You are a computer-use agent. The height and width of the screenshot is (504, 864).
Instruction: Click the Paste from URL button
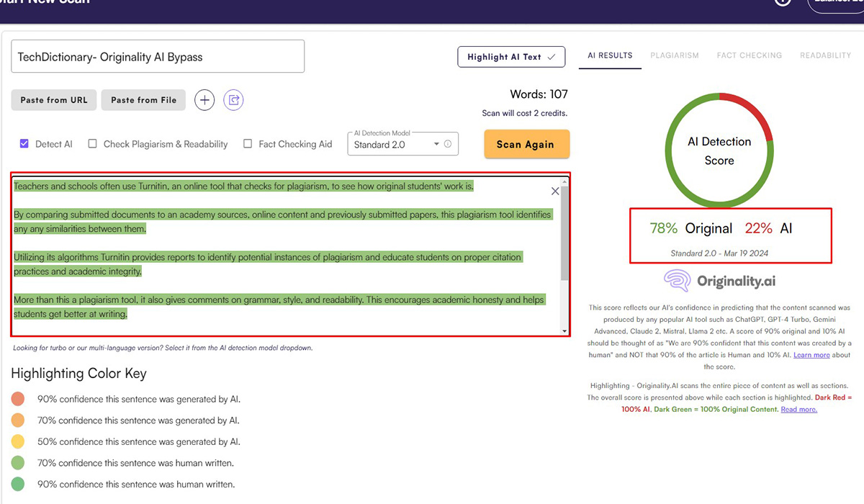coord(54,100)
